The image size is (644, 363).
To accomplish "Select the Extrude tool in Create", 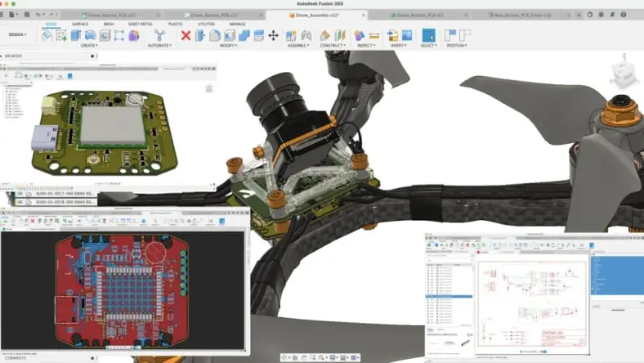I will pyautogui.click(x=75, y=35).
